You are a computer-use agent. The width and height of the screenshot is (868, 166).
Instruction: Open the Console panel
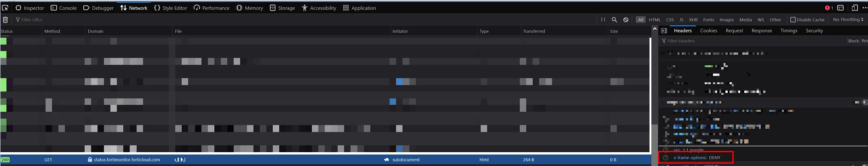[63, 8]
